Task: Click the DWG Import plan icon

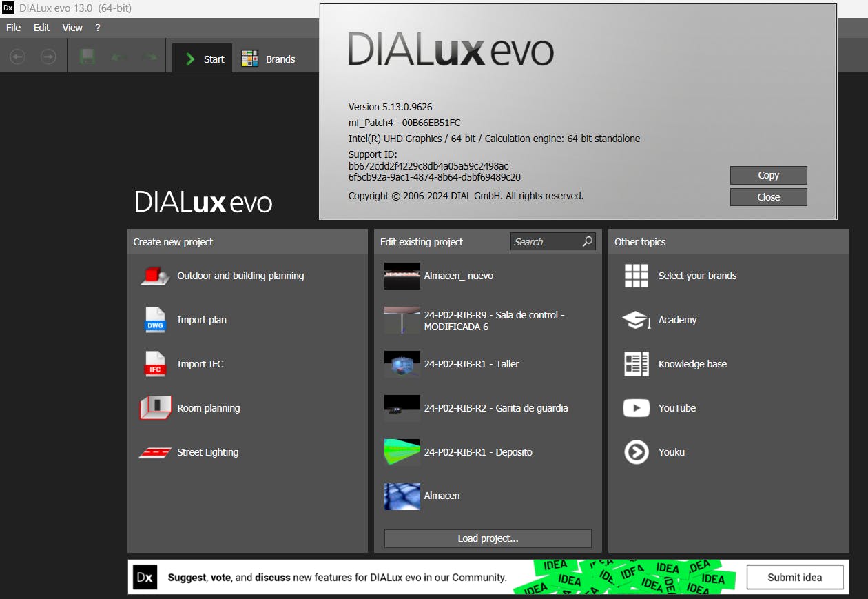Action: coord(155,320)
